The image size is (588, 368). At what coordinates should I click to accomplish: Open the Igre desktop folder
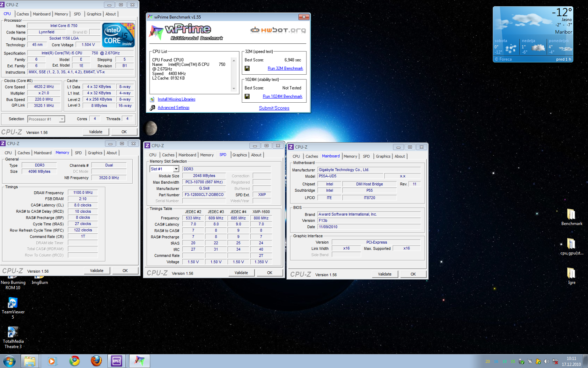[x=571, y=276]
